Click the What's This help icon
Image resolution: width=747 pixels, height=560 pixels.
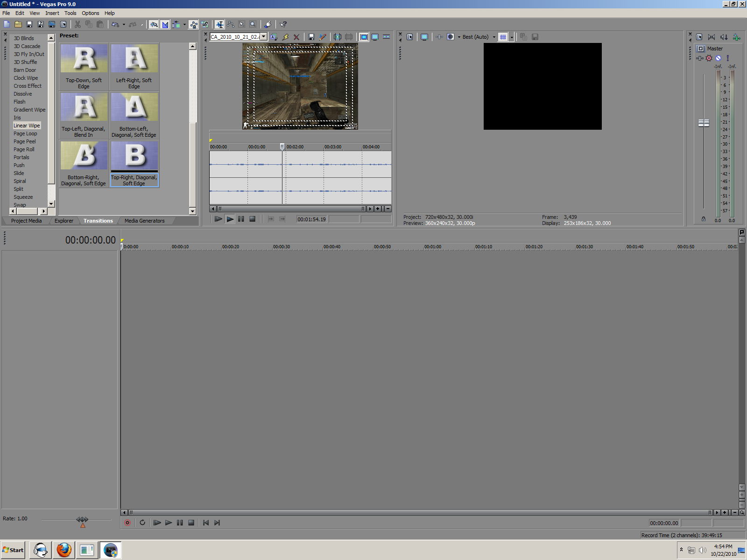[x=283, y=24]
